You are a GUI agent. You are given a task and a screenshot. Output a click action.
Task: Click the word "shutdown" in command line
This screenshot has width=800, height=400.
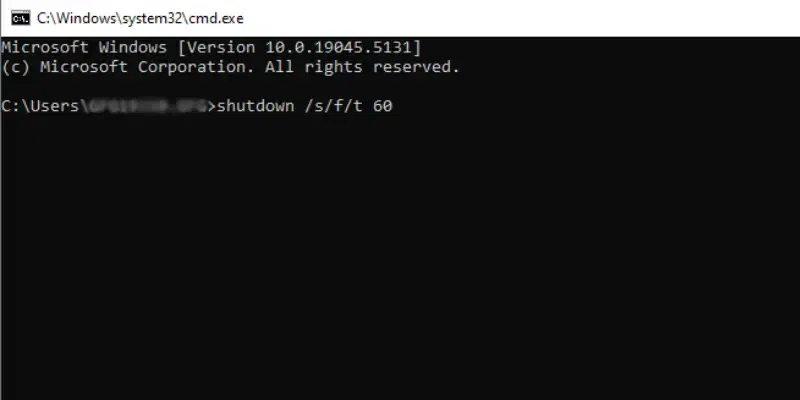[x=256, y=106]
